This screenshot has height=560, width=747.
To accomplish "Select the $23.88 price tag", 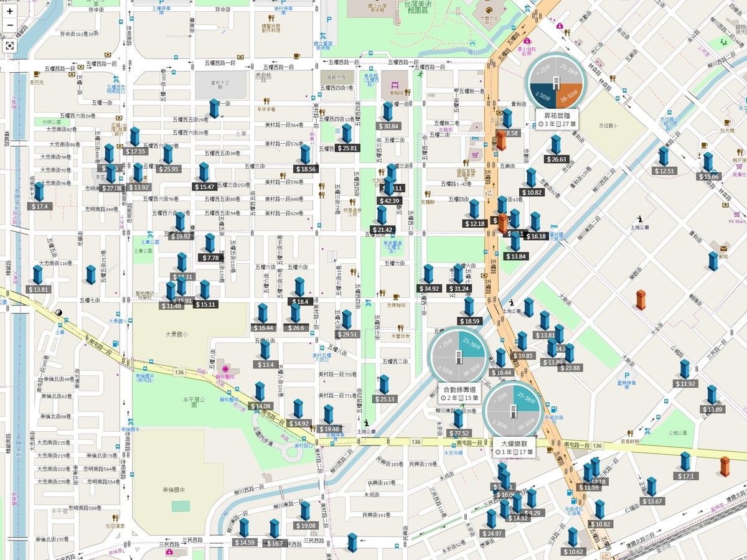I will 570,368.
